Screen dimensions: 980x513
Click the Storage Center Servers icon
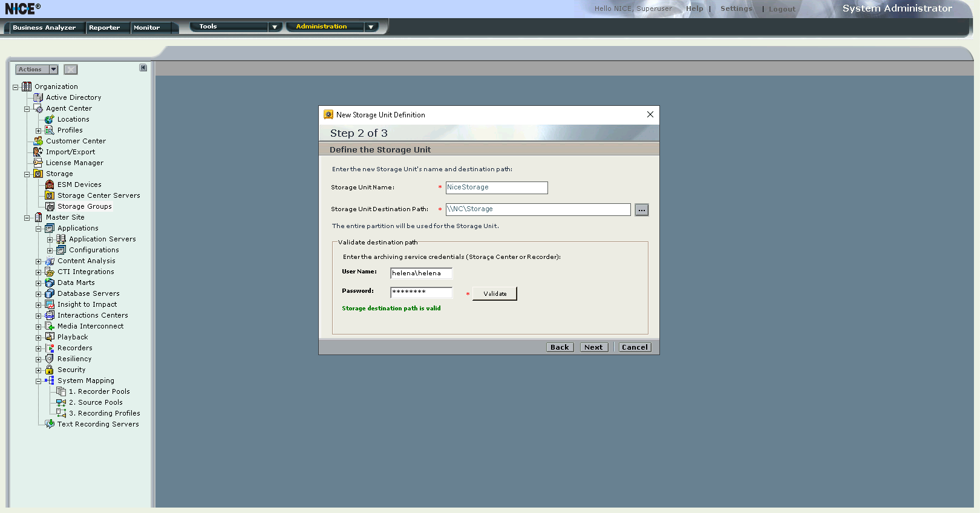coord(50,195)
